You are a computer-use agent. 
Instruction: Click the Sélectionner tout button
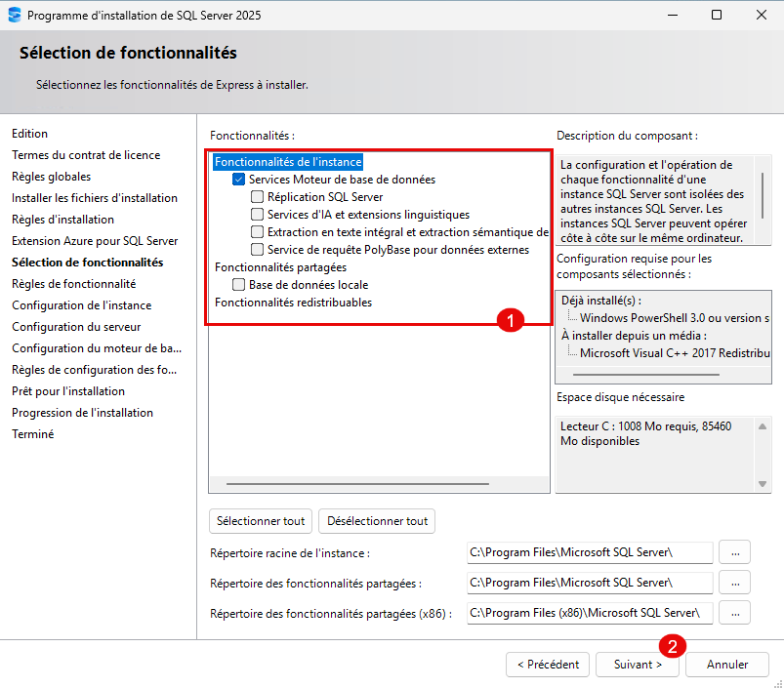click(x=261, y=521)
